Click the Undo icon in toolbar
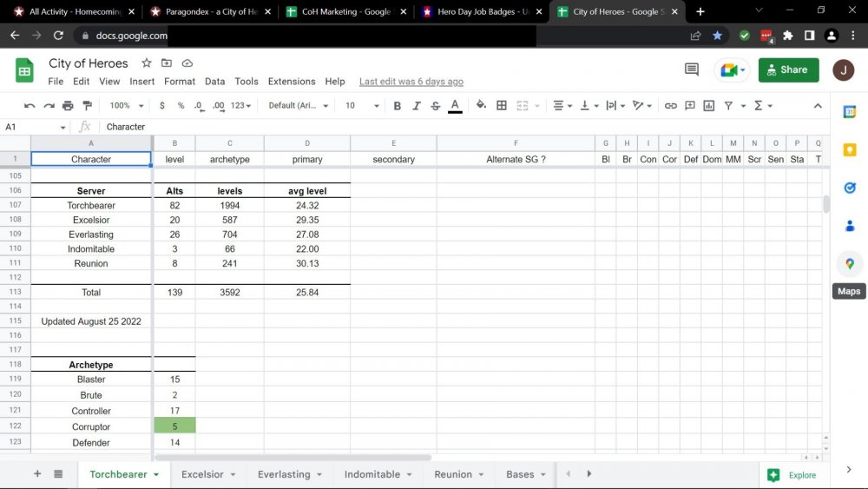The width and height of the screenshot is (868, 489). click(x=30, y=105)
